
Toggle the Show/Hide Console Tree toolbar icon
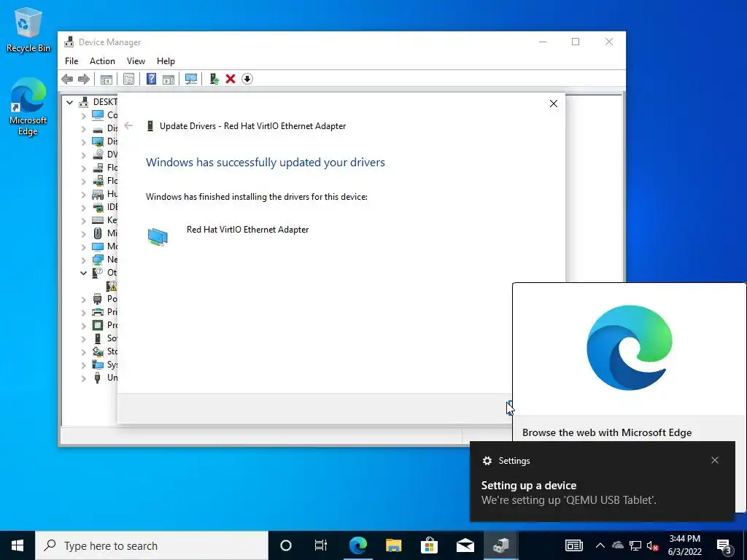click(107, 79)
